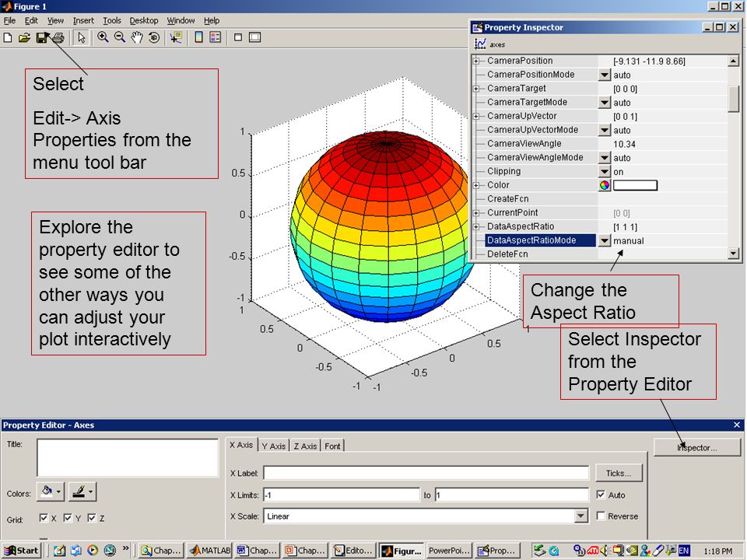Open the Clipping value dropdown
Viewport: 747px width, 560px height.
[x=605, y=171]
